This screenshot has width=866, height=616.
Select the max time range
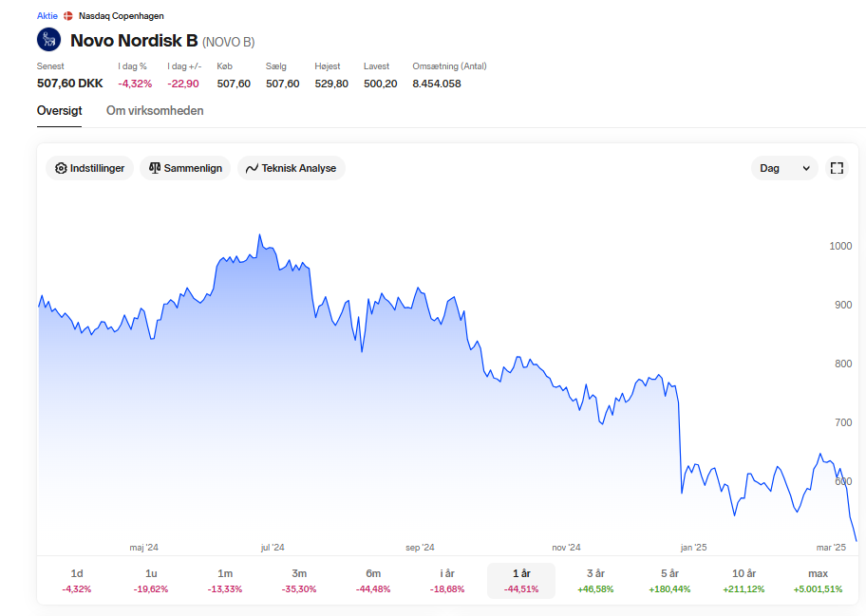(x=818, y=581)
